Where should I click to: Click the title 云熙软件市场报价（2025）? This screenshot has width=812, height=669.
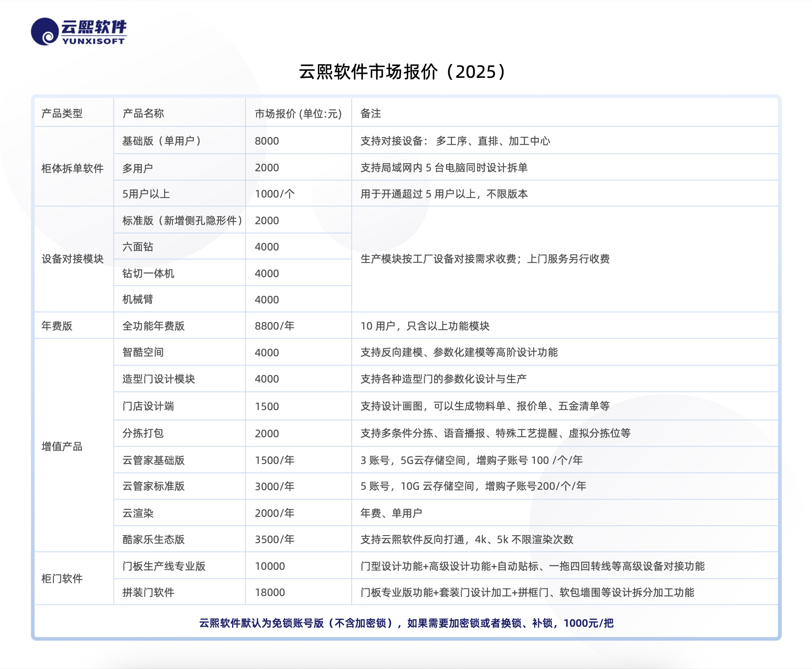402,72
